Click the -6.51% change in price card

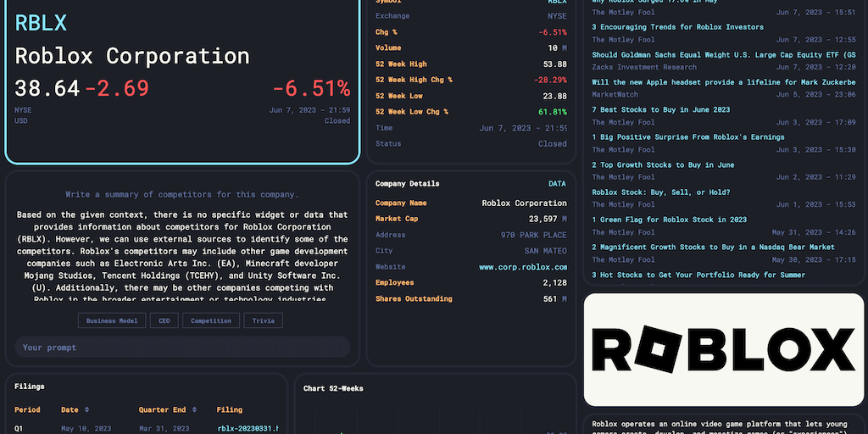[x=311, y=88]
